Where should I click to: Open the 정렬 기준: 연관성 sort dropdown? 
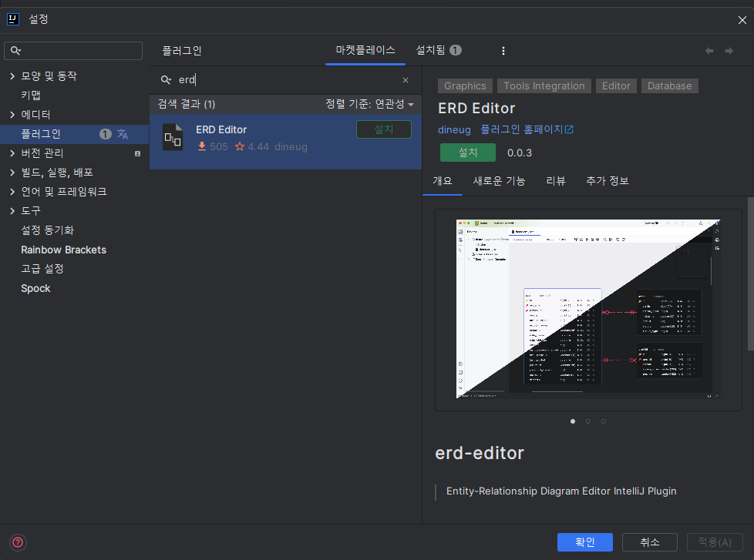click(x=369, y=104)
